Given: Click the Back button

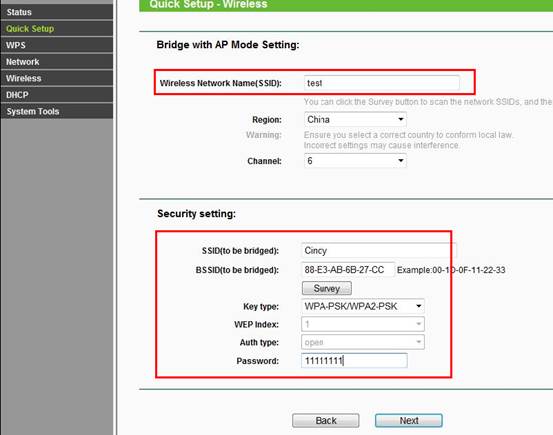Looking at the screenshot, I should (326, 421).
